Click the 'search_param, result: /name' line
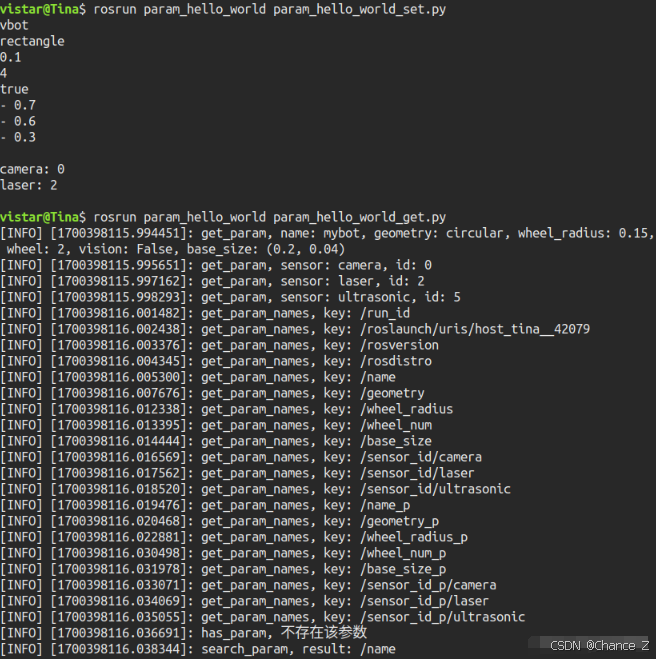 coord(198,649)
